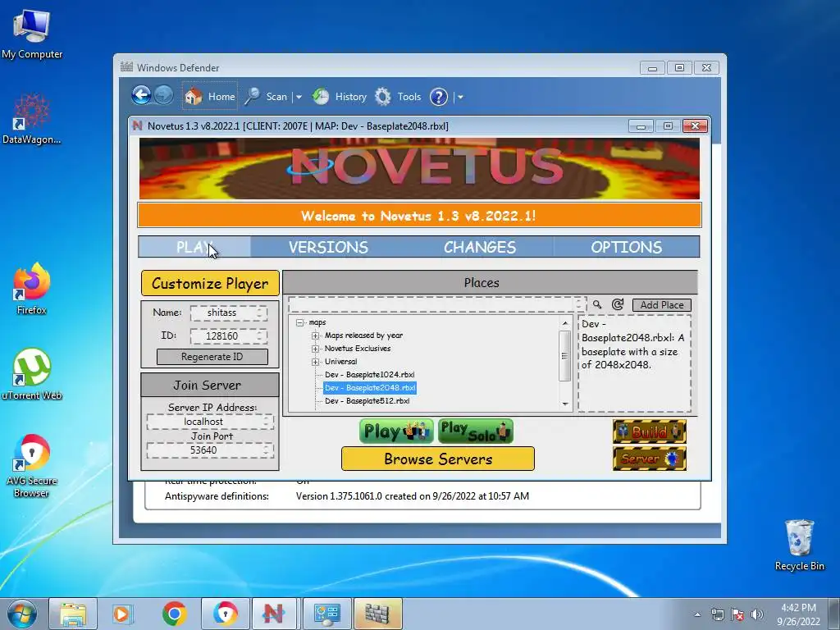Start a Scan in Windows Defender
The height and width of the screenshot is (630, 840).
(267, 97)
